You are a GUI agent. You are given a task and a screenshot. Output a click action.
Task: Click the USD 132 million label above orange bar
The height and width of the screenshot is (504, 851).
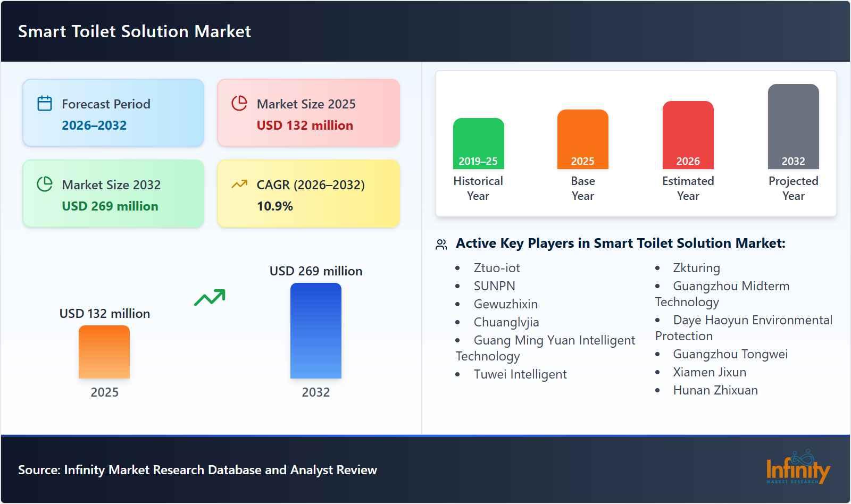(105, 314)
